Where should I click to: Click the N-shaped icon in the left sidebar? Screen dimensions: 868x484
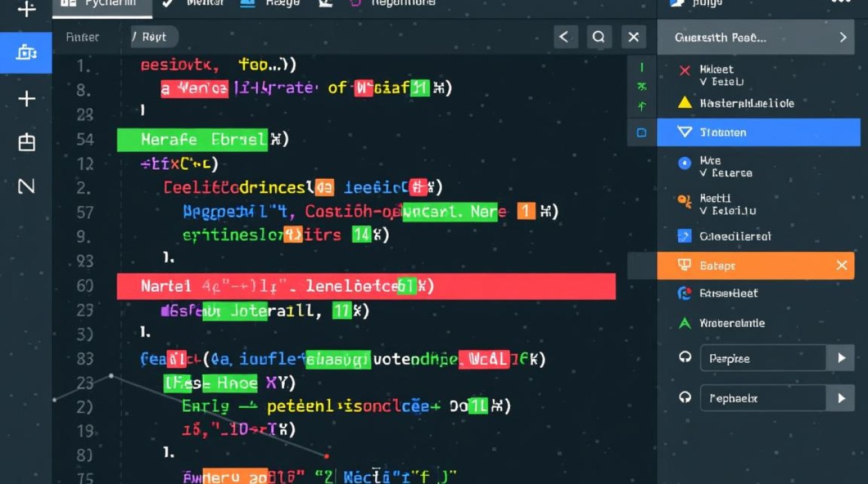26,187
